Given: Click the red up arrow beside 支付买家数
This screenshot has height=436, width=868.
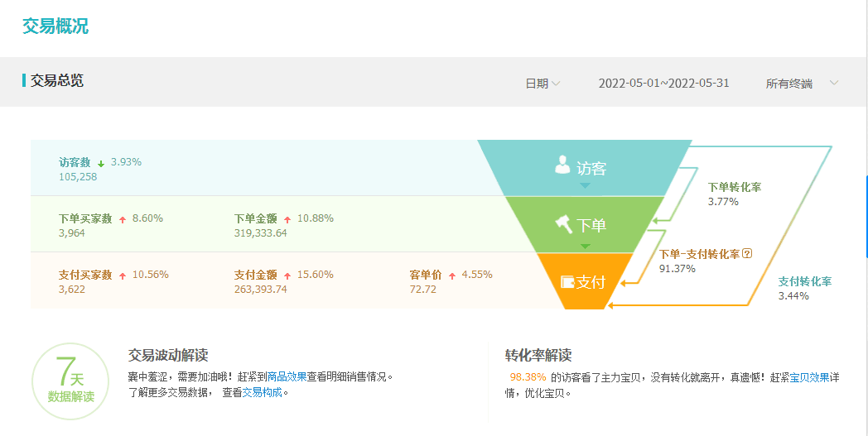Looking at the screenshot, I should point(123,275).
